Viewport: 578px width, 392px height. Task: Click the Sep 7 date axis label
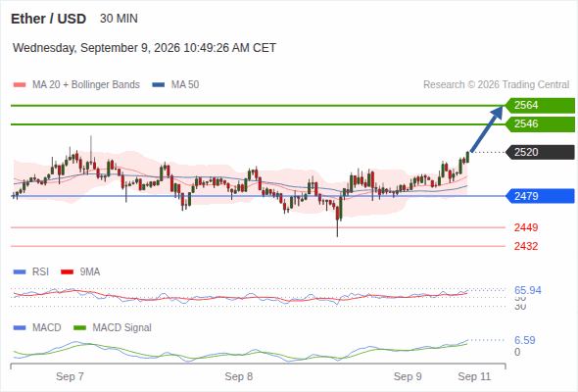(x=70, y=376)
